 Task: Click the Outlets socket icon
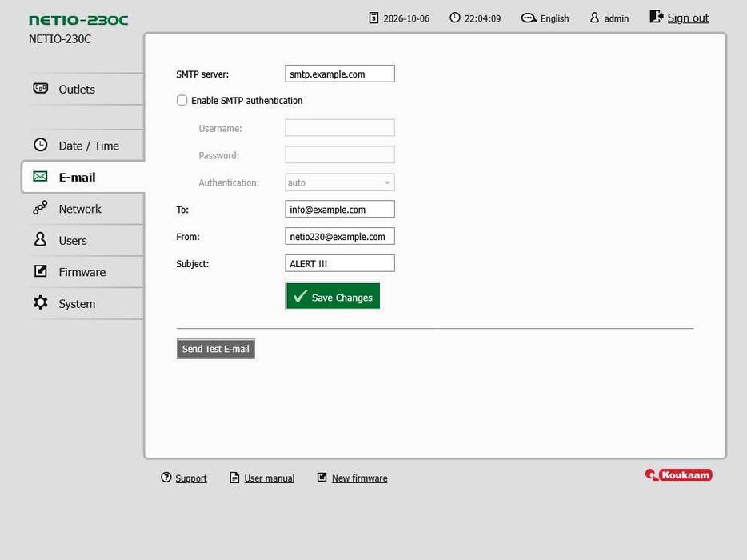coord(41,88)
